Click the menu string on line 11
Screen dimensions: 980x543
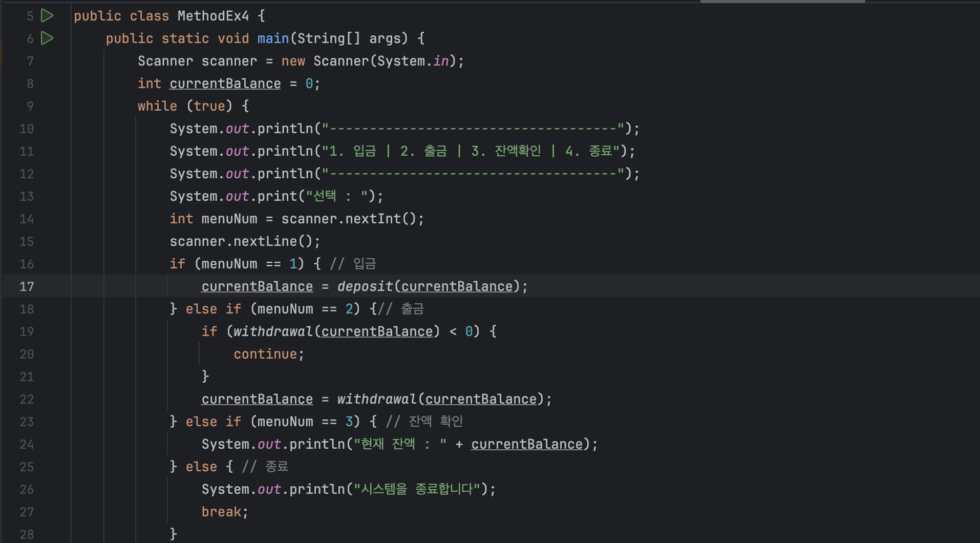tap(471, 151)
